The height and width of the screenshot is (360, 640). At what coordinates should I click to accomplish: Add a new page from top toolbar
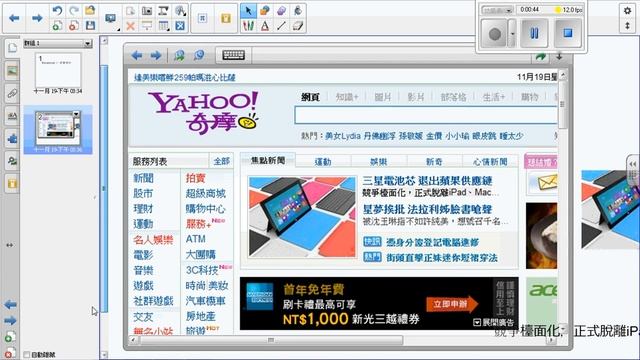click(57, 26)
